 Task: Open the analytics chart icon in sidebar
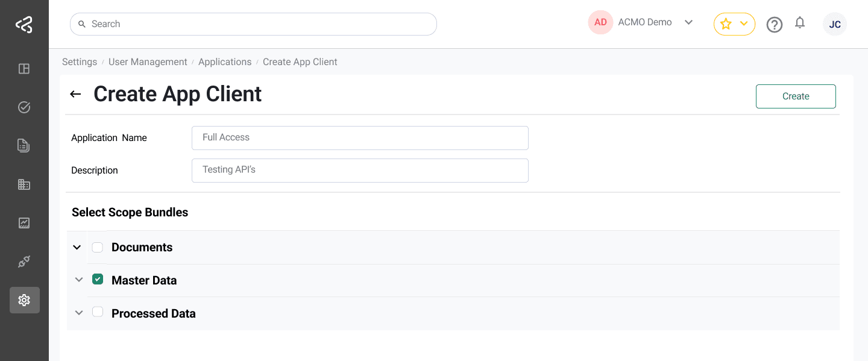[24, 222]
